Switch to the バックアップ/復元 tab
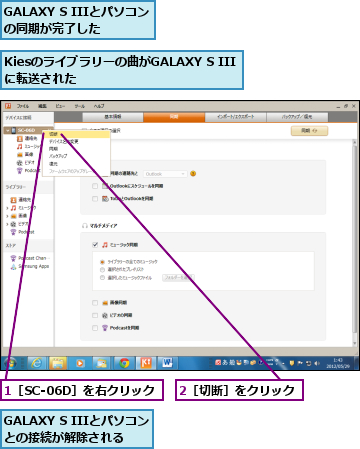Image resolution: width=360 pixels, height=449 pixels. click(x=297, y=117)
